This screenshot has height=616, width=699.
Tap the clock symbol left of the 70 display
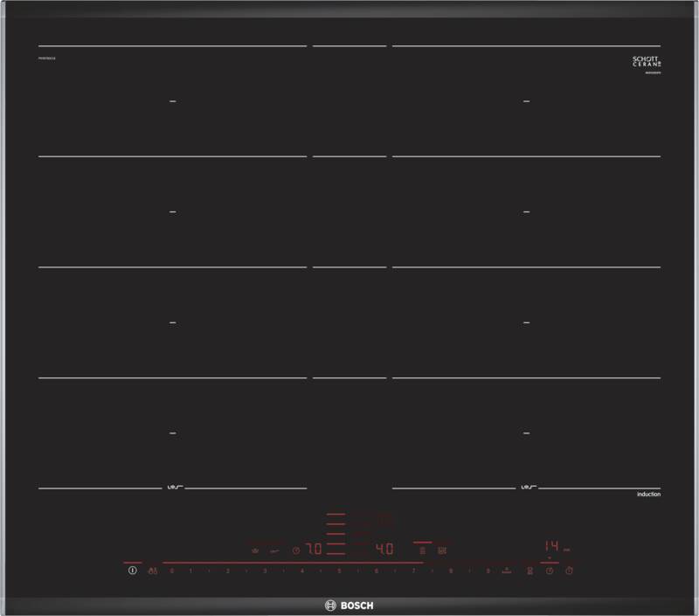(x=296, y=551)
